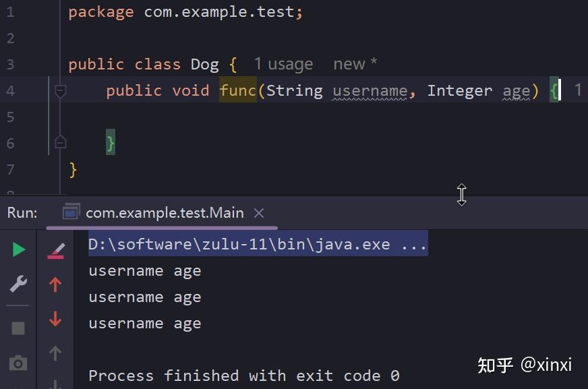Open the "1 usage" inlay hint
Image resolution: width=588 pixels, height=389 pixels.
click(283, 64)
